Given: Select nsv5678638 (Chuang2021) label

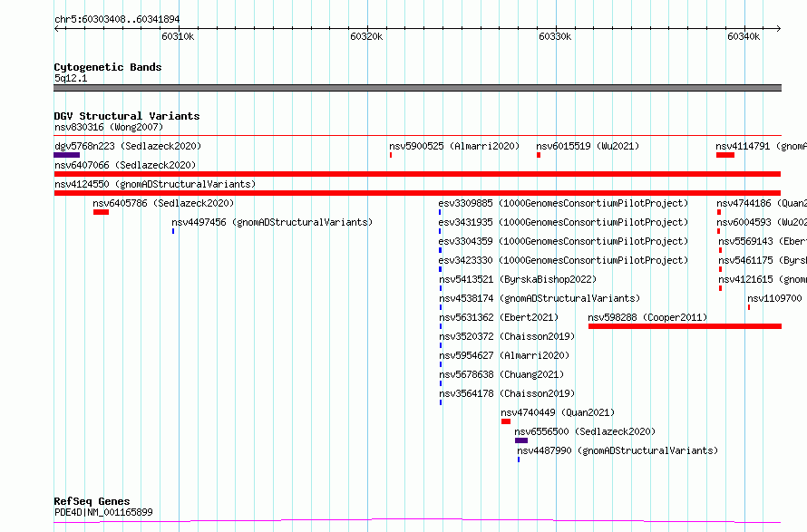Looking at the screenshot, I should pyautogui.click(x=501, y=374).
